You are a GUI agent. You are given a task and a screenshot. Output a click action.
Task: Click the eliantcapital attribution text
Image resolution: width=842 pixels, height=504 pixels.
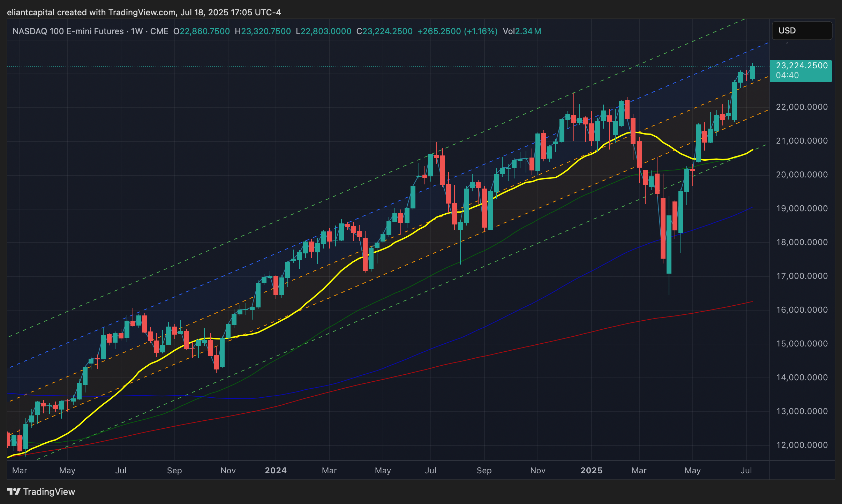click(x=31, y=13)
